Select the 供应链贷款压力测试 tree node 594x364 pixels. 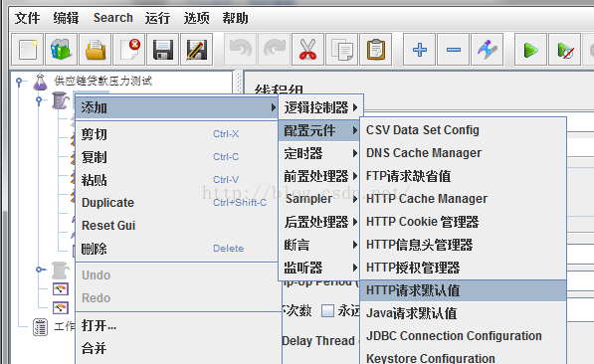click(102, 81)
